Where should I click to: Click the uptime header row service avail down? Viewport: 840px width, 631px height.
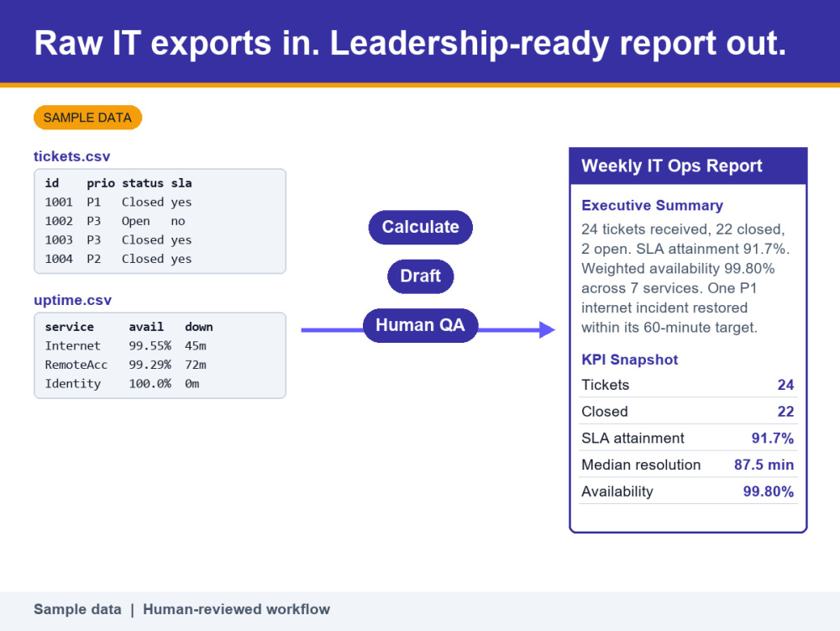pyautogui.click(x=129, y=327)
